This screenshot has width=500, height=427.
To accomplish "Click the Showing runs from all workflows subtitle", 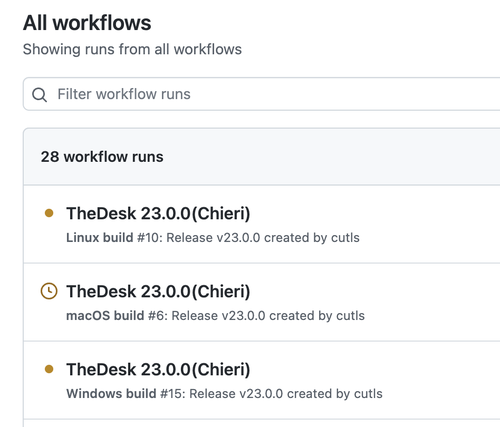I will [x=132, y=49].
